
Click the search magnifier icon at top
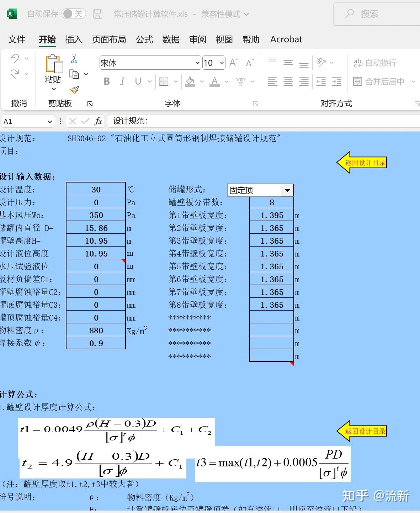pyautogui.click(x=350, y=14)
